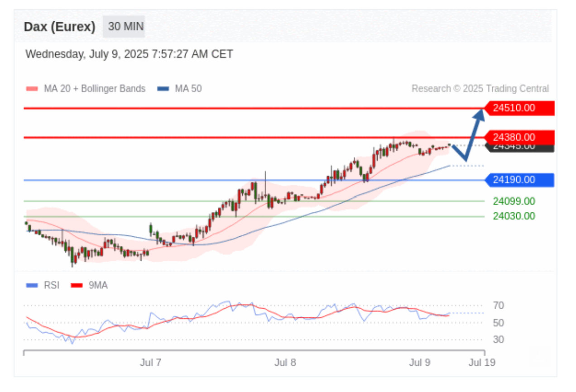The width and height of the screenshot is (576, 392).
Task: Click the Jul 7 date marker
Action: pyautogui.click(x=151, y=363)
